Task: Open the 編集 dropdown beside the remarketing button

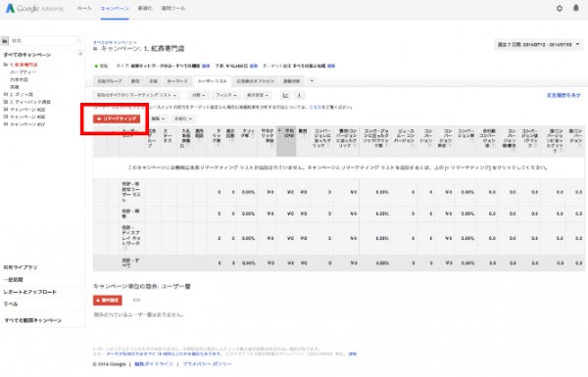Action: [158, 118]
